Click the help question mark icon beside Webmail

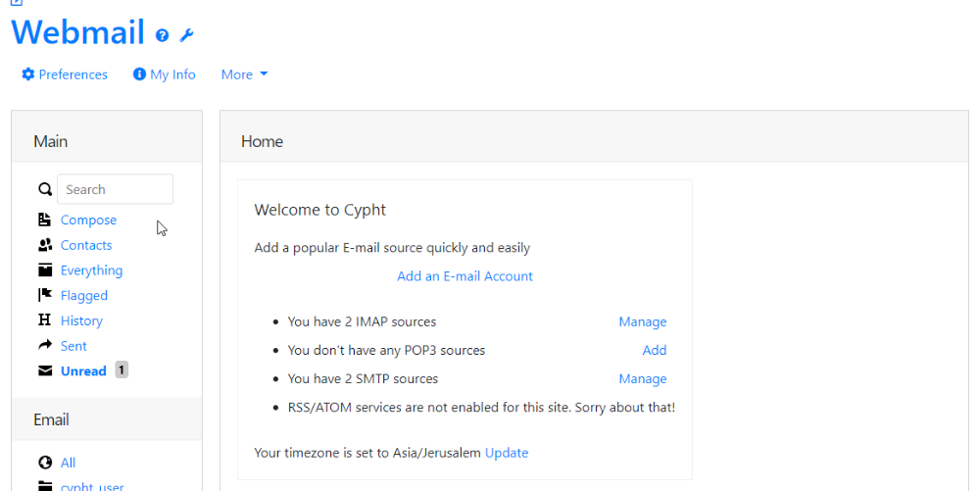[x=162, y=35]
